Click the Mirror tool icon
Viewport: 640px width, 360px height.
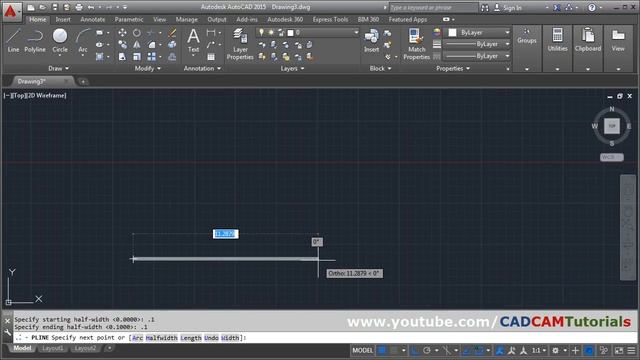point(137,44)
